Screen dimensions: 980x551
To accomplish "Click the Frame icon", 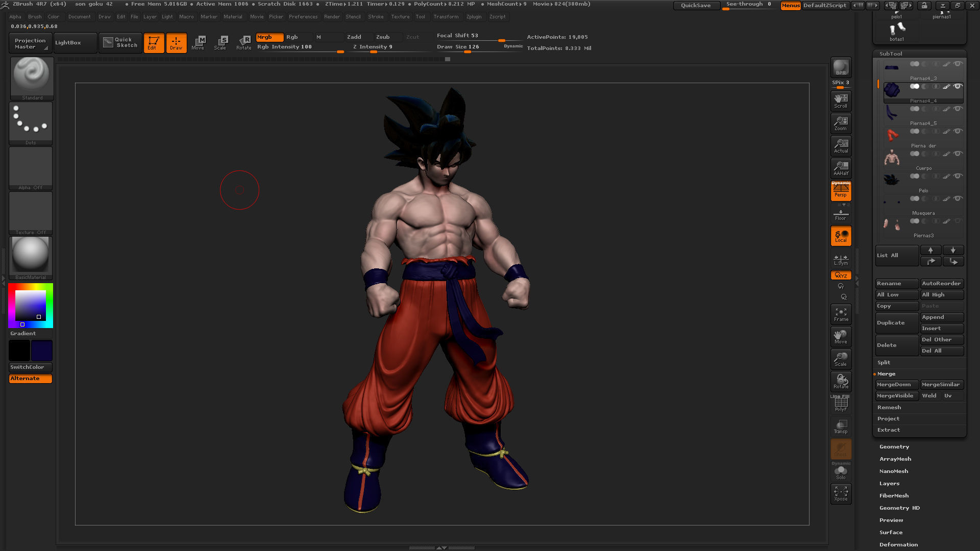I will [841, 314].
